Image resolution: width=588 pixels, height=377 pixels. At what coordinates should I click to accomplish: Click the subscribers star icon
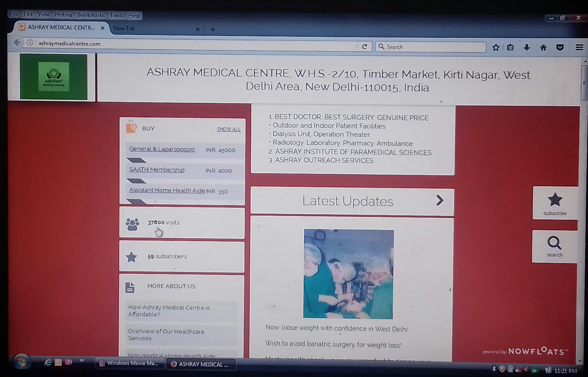point(131,257)
